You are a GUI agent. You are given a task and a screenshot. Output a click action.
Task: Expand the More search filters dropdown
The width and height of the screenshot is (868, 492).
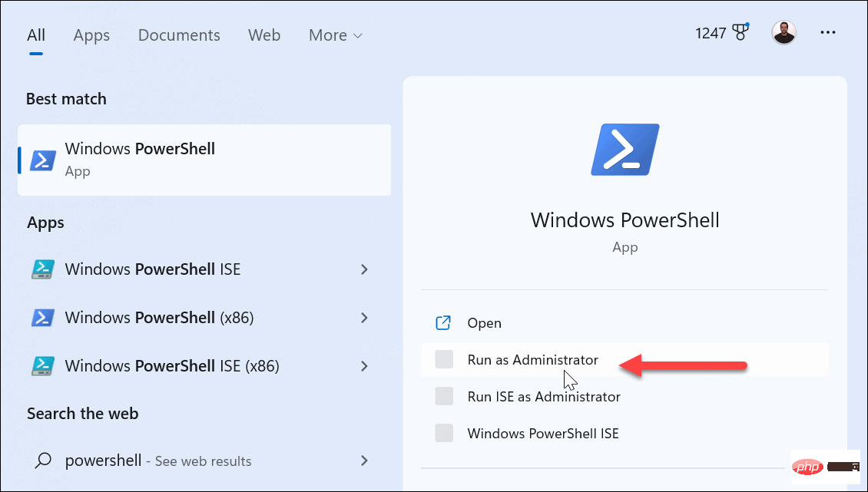[335, 35]
